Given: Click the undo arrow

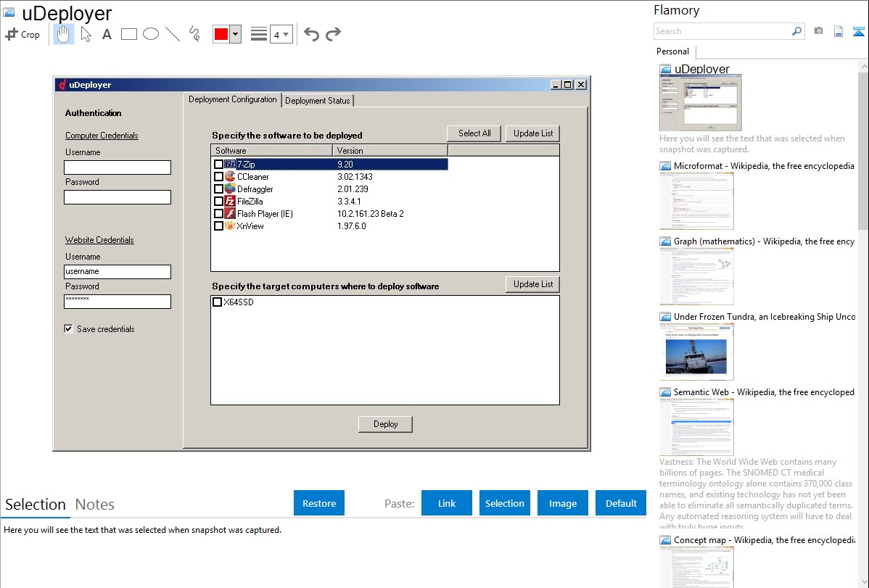Looking at the screenshot, I should 311,34.
